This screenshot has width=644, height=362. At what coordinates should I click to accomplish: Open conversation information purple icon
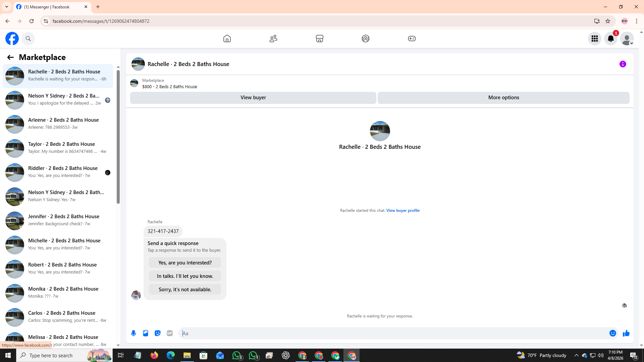pyautogui.click(x=623, y=64)
